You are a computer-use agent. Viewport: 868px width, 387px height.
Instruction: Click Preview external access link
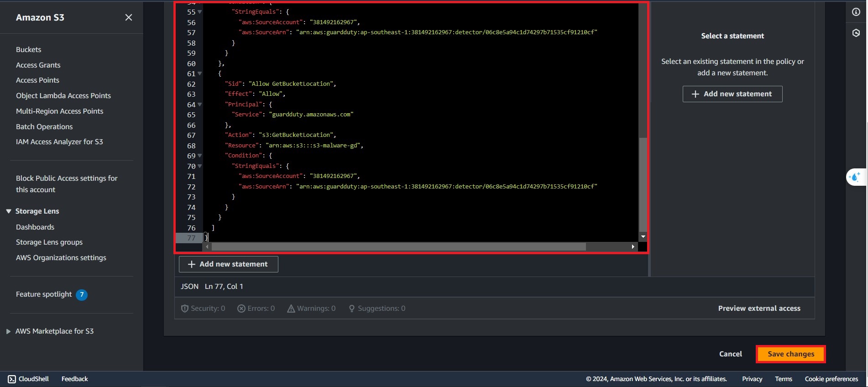759,309
